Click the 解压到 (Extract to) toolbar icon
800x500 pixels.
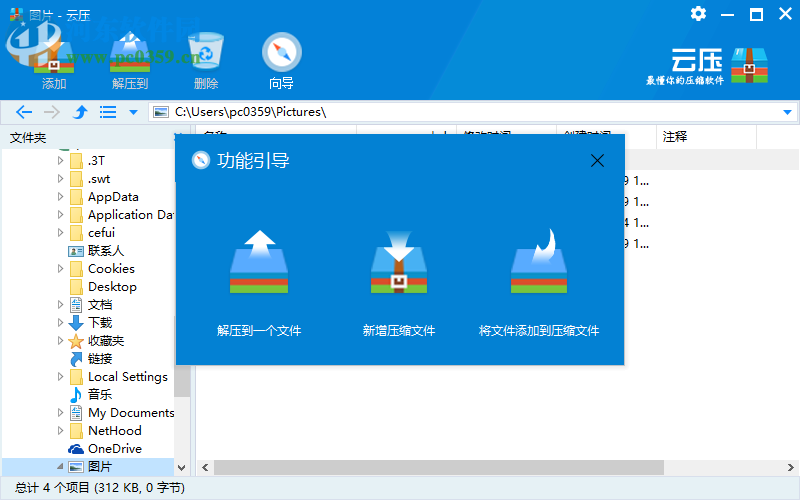tap(130, 52)
